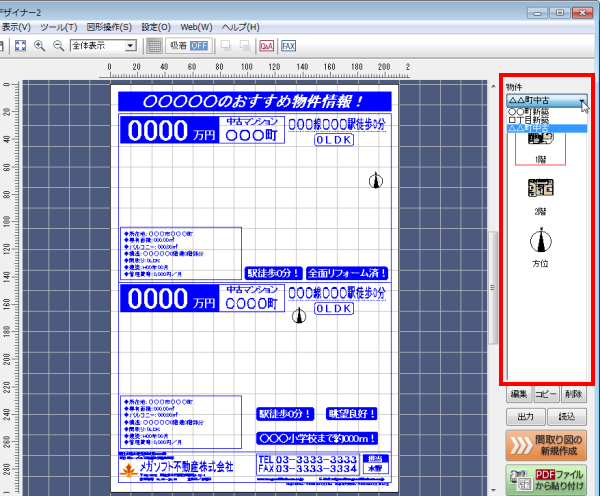The height and width of the screenshot is (496, 600).
Task: Select the 方位 compass icon
Action: coord(541,241)
